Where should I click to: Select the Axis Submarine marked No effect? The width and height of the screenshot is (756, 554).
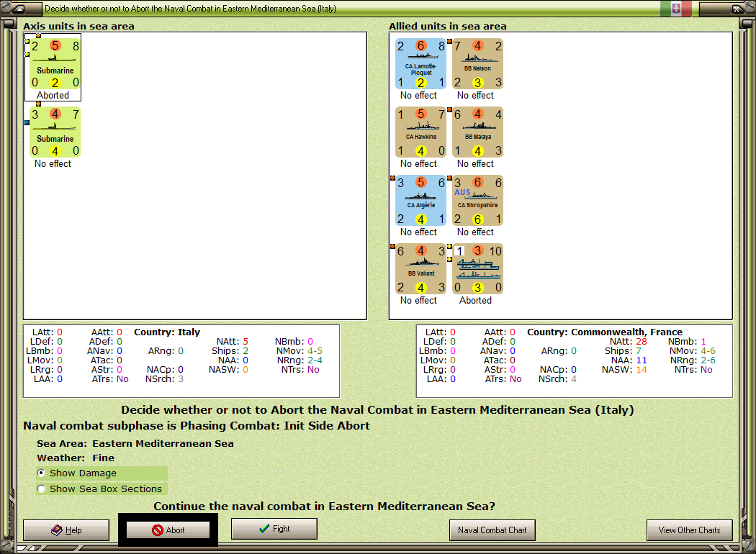[55, 132]
